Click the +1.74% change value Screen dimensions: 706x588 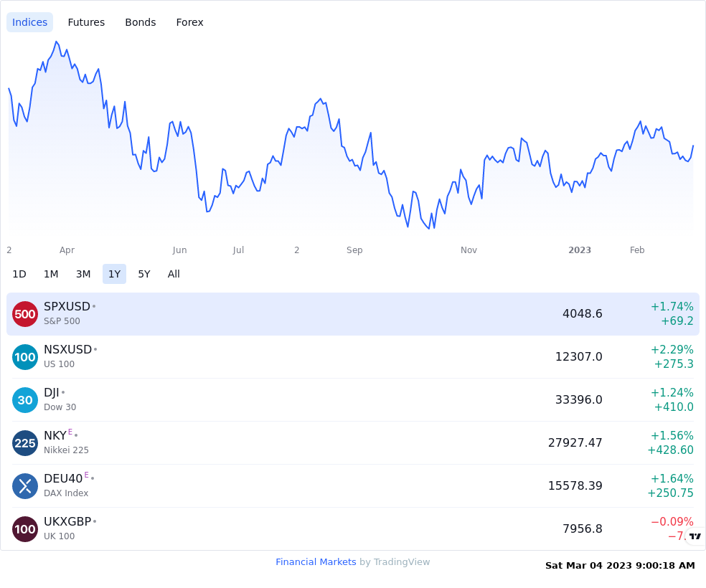point(672,307)
